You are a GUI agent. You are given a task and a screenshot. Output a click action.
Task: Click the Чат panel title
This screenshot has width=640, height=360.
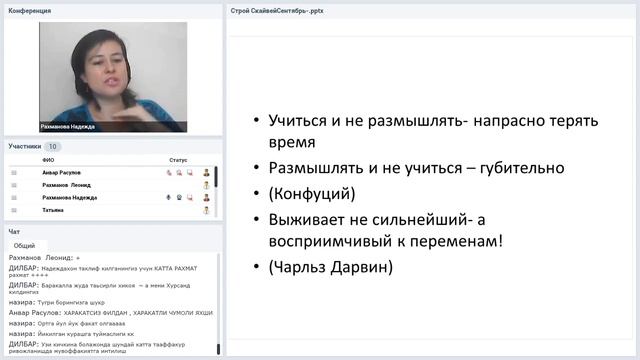click(14, 231)
